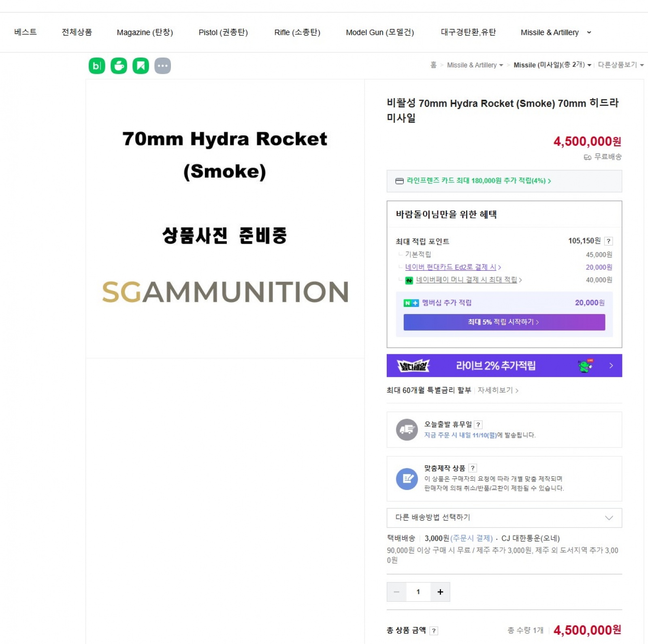This screenshot has height=644, width=648.
Task: Click the quantity input field
Action: tap(418, 592)
